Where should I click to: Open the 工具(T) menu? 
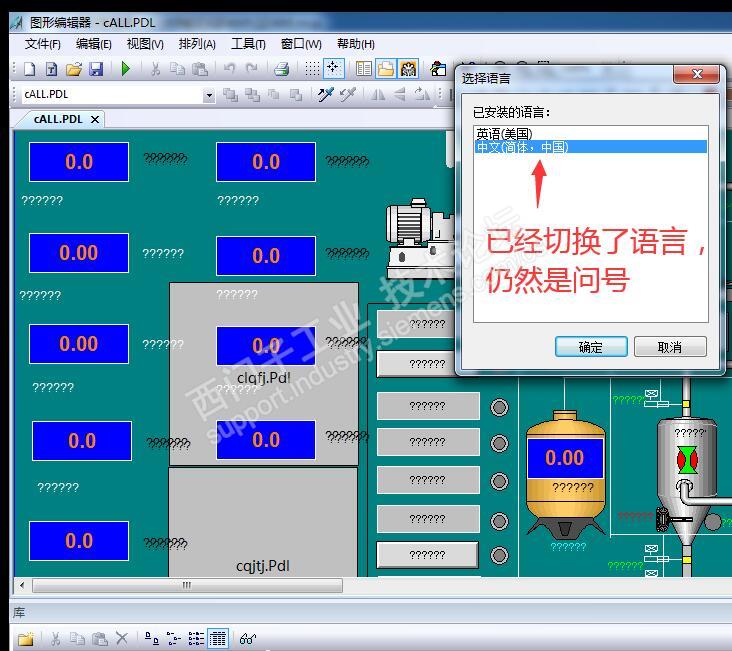point(248,44)
